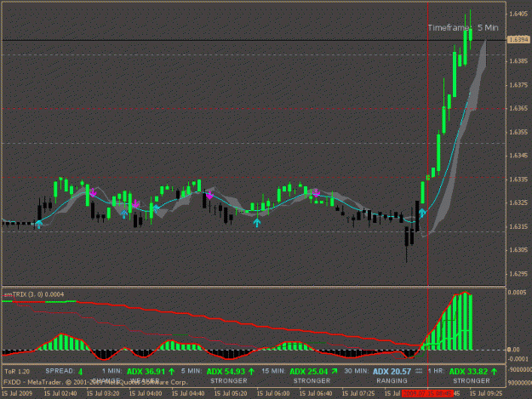Click the red highlighted date label on time axis
The width and height of the screenshot is (532, 399).
[427, 394]
